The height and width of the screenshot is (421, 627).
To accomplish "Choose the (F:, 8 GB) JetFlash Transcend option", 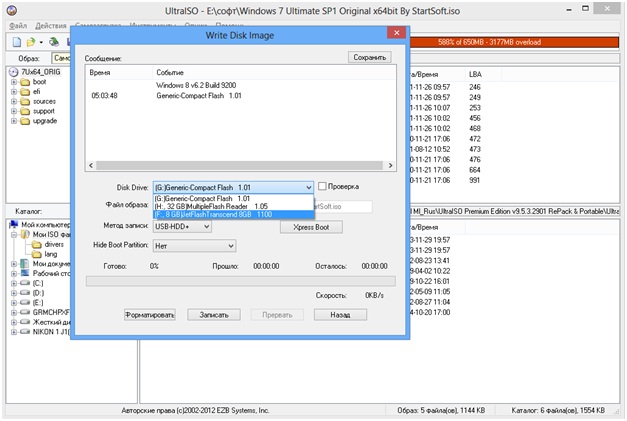I will (234, 215).
